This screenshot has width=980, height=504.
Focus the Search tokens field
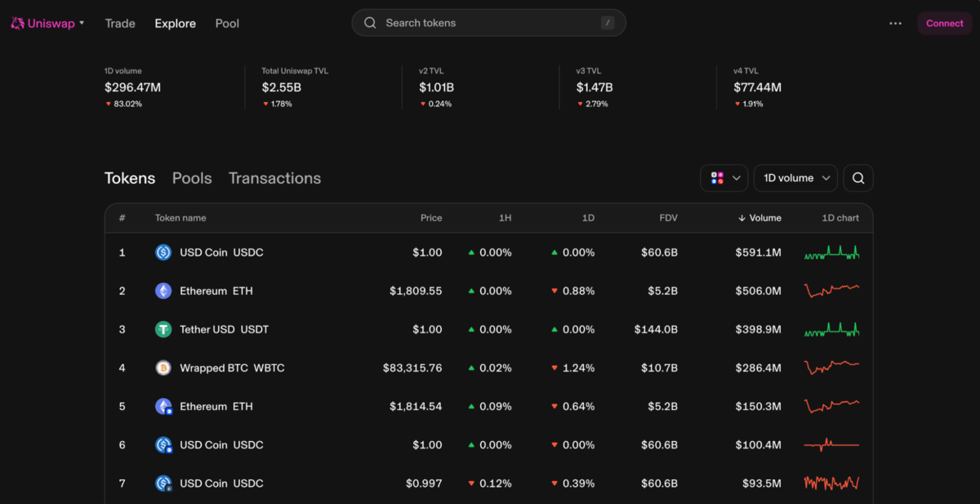coord(488,23)
